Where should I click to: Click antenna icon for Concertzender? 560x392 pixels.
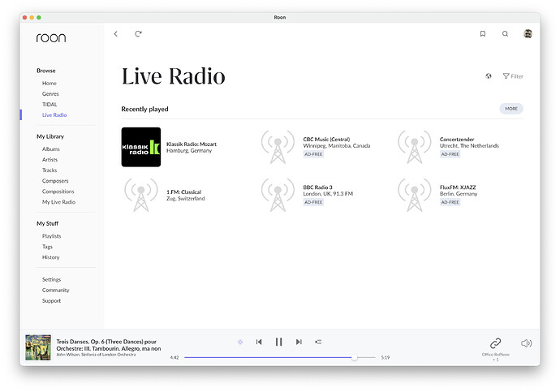415,147
